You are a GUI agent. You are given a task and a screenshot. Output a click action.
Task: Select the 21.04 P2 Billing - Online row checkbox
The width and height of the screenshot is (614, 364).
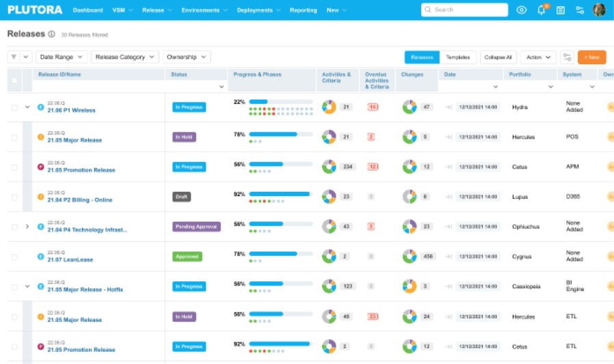[14, 197]
